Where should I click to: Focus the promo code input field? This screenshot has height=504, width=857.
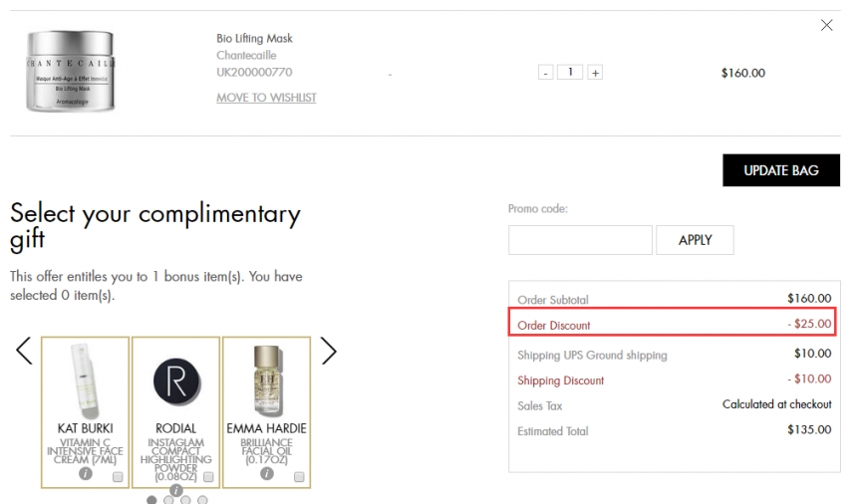click(x=580, y=240)
